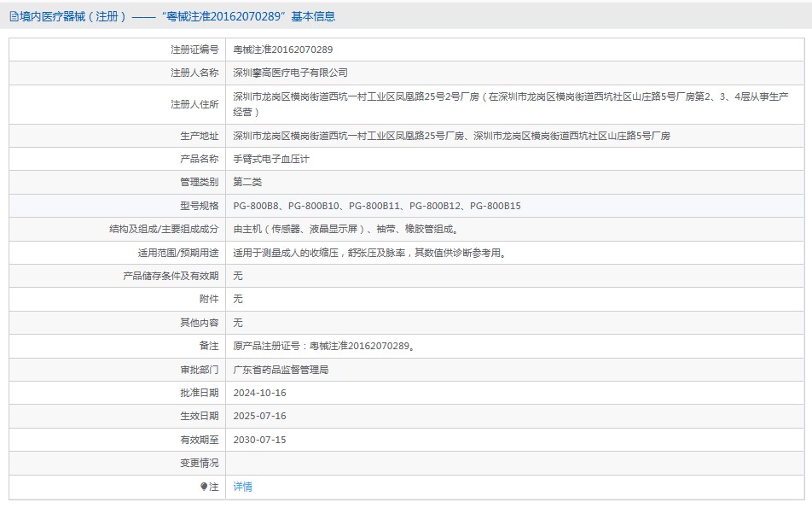812x508 pixels.
Task: Select the product name 手臂式电子血压计
Action: tap(271, 159)
